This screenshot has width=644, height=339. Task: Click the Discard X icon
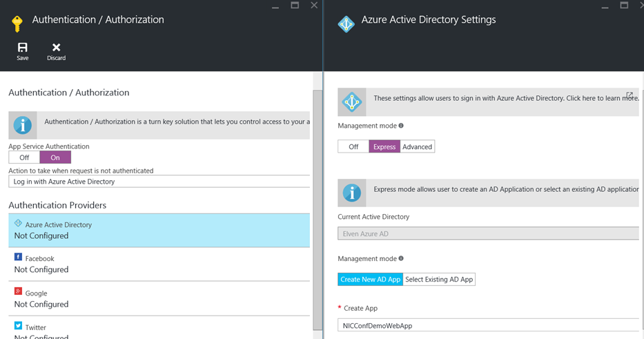(57, 47)
